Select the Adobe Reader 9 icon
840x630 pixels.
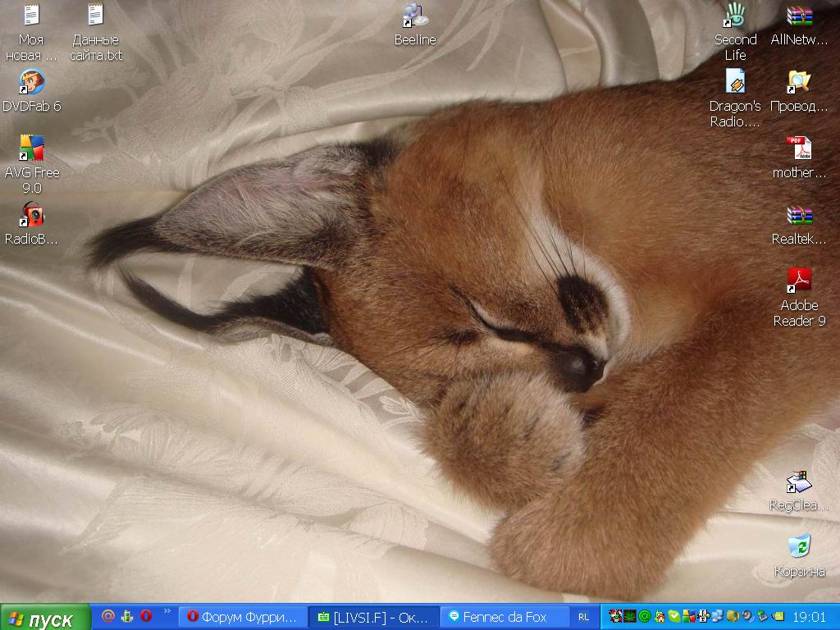(799, 282)
